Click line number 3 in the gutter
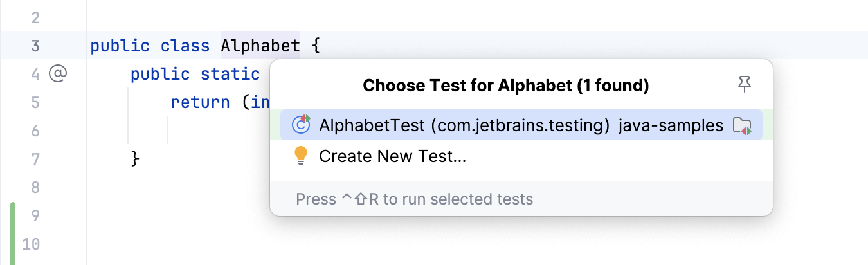 point(35,46)
